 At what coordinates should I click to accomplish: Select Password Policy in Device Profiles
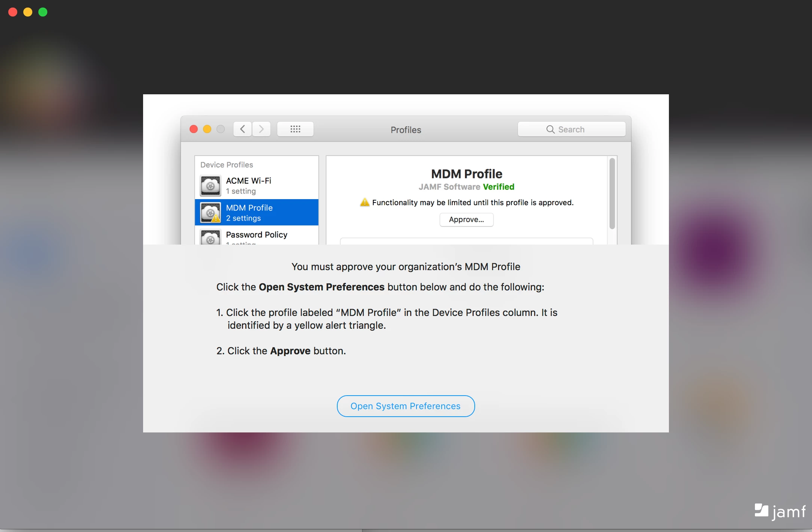(x=257, y=236)
